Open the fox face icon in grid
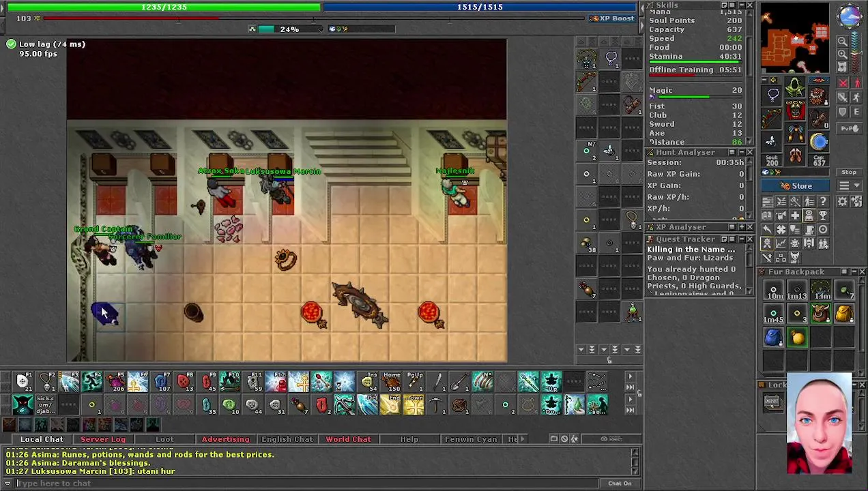Screen dimensions: 868x491 click(795, 258)
